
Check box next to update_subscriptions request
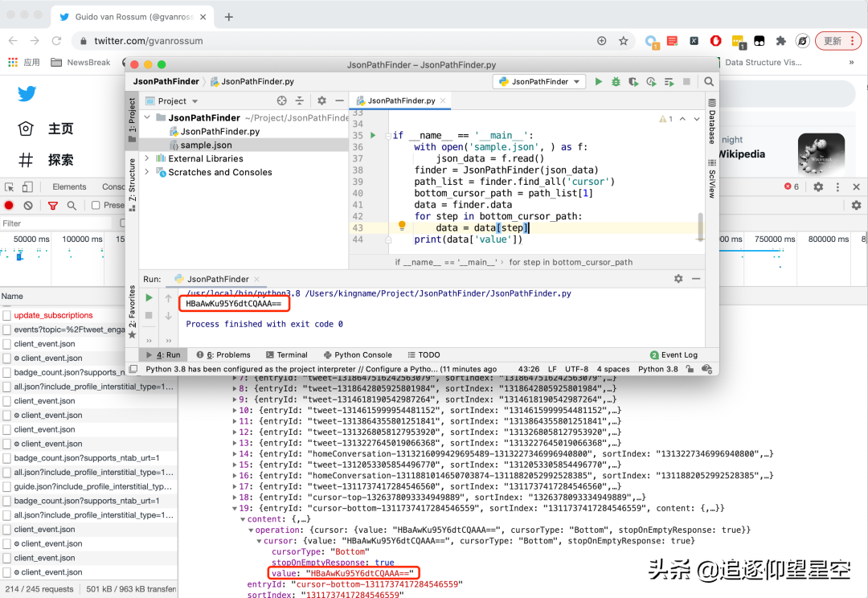[x=6, y=316]
